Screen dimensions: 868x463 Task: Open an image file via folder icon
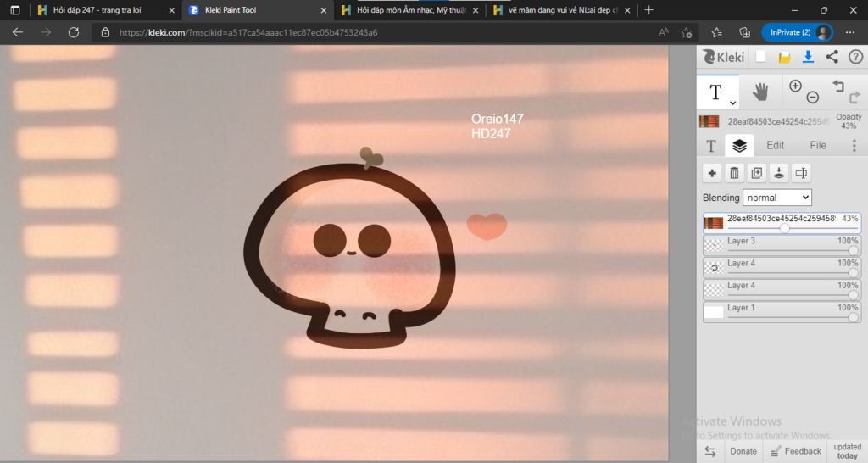click(784, 57)
